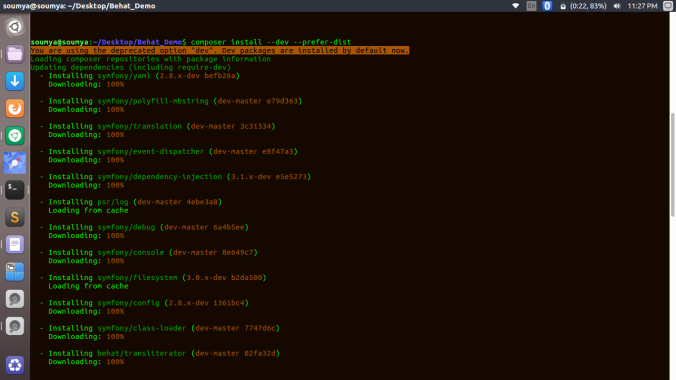
Task: Click 'Installing symfony/filesystem' line
Action: (x=153, y=278)
